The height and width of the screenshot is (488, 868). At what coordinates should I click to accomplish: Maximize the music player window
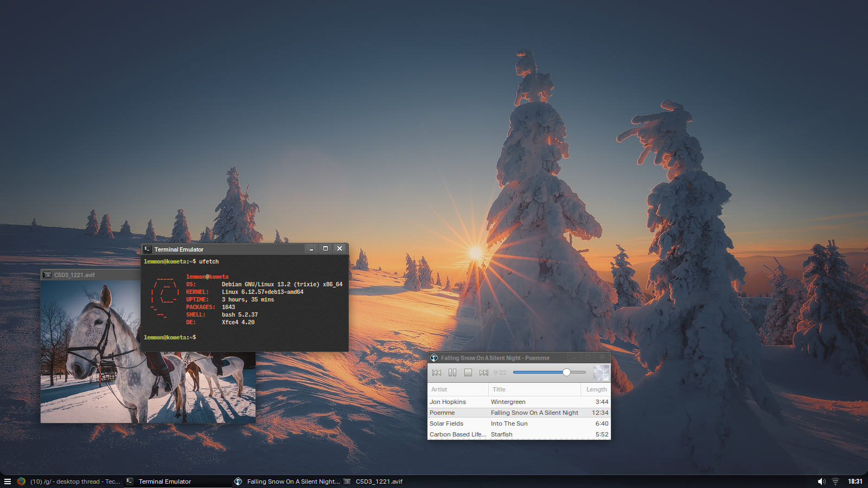[588, 357]
